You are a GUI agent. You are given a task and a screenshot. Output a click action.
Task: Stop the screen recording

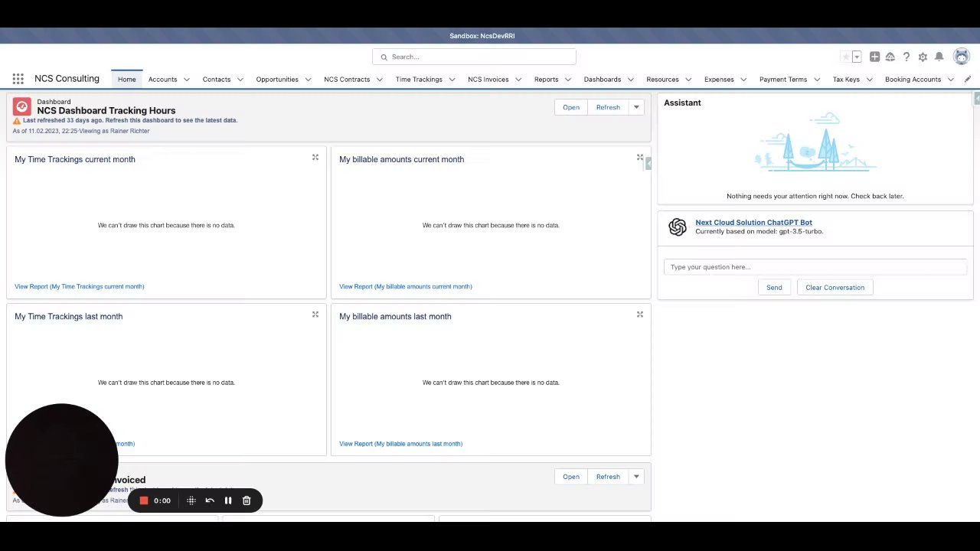click(x=143, y=500)
